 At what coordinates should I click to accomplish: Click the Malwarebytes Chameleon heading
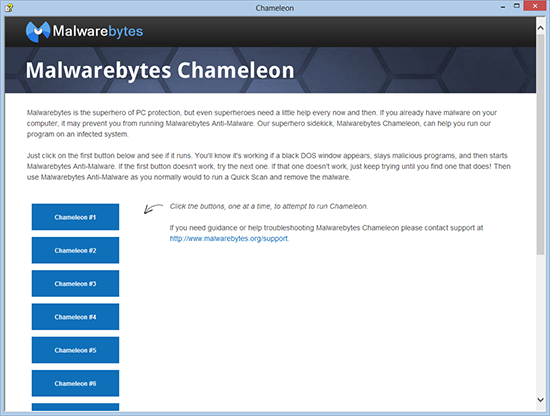(x=160, y=71)
